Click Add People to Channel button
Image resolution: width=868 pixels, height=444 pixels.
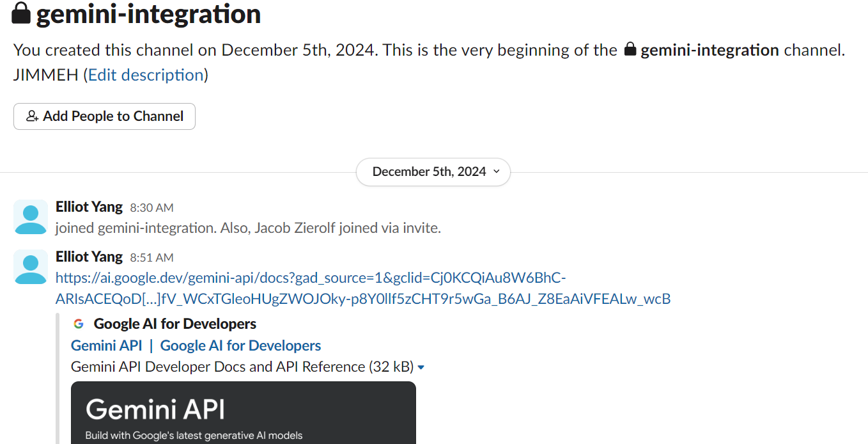tap(104, 116)
